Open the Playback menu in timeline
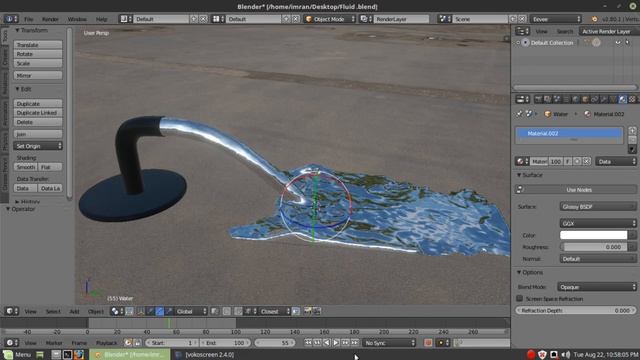640x360 pixels. point(106,343)
